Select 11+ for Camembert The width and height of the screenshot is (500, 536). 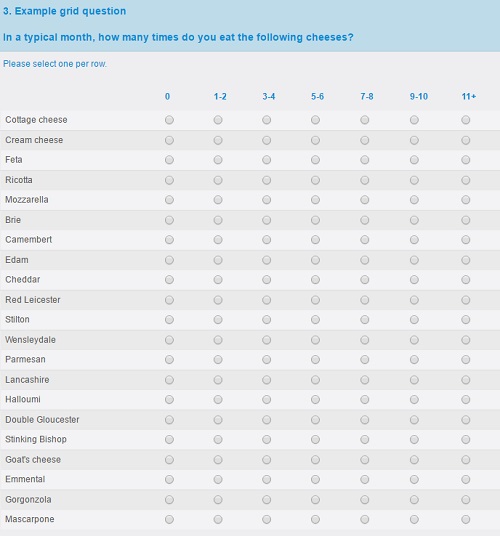click(465, 240)
